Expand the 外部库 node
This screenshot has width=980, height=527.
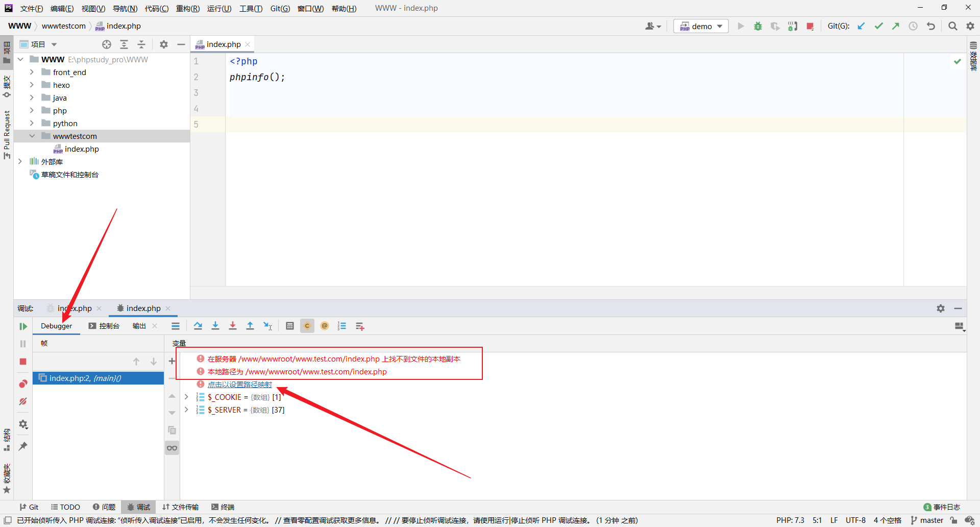pyautogui.click(x=20, y=161)
